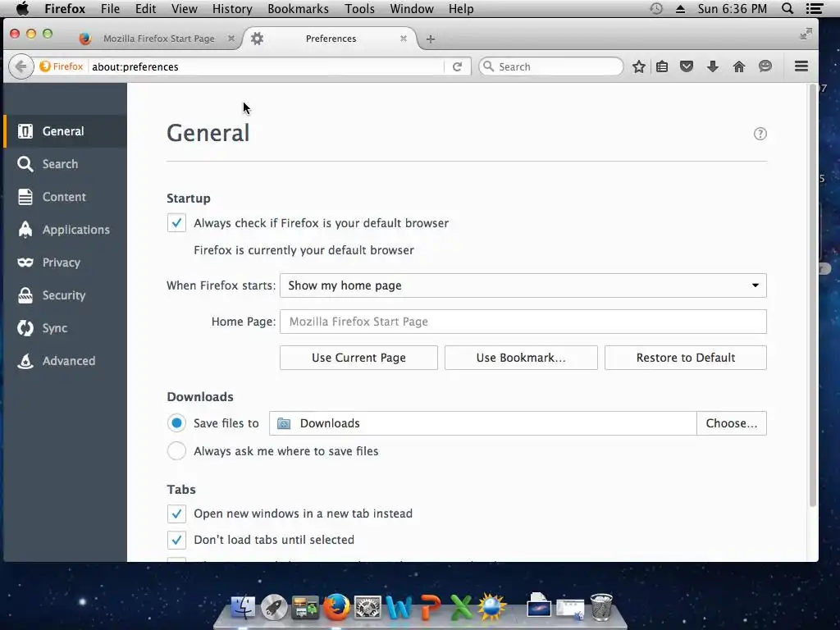Select the General preferences category
The height and width of the screenshot is (630, 840).
pos(65,131)
